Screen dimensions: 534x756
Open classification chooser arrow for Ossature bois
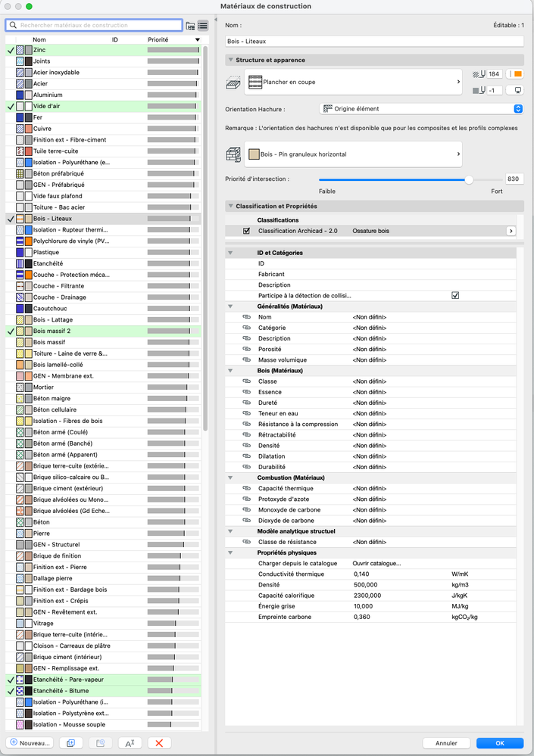pos(511,231)
